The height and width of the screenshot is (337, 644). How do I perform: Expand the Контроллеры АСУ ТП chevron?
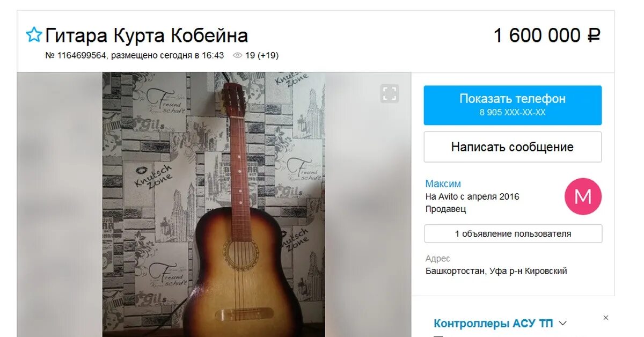[x=562, y=323]
